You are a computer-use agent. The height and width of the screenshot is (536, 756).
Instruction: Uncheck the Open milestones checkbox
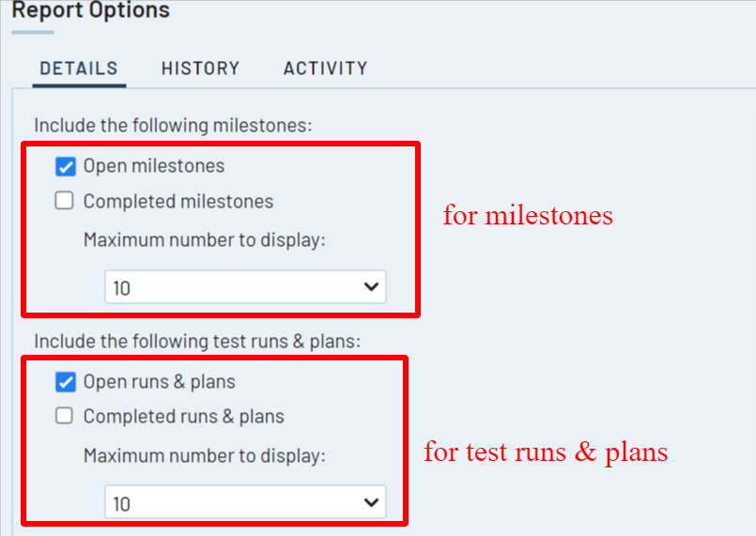point(65,167)
